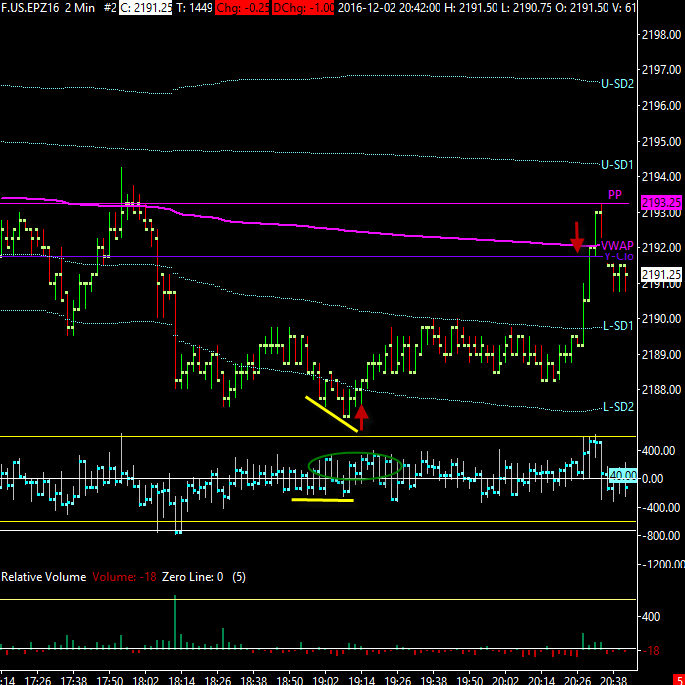Click the -1200.00 indicator scale label
The height and width of the screenshot is (685, 685).
coord(661,564)
